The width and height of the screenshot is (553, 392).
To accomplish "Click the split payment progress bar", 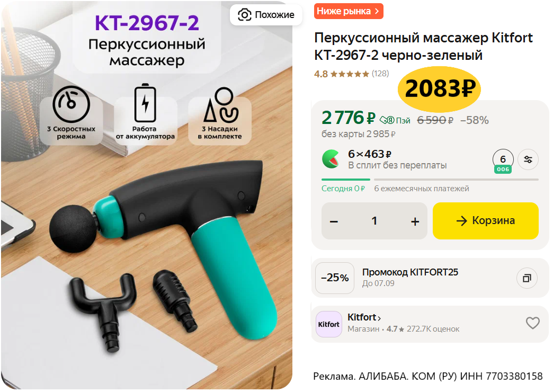I will (x=430, y=180).
